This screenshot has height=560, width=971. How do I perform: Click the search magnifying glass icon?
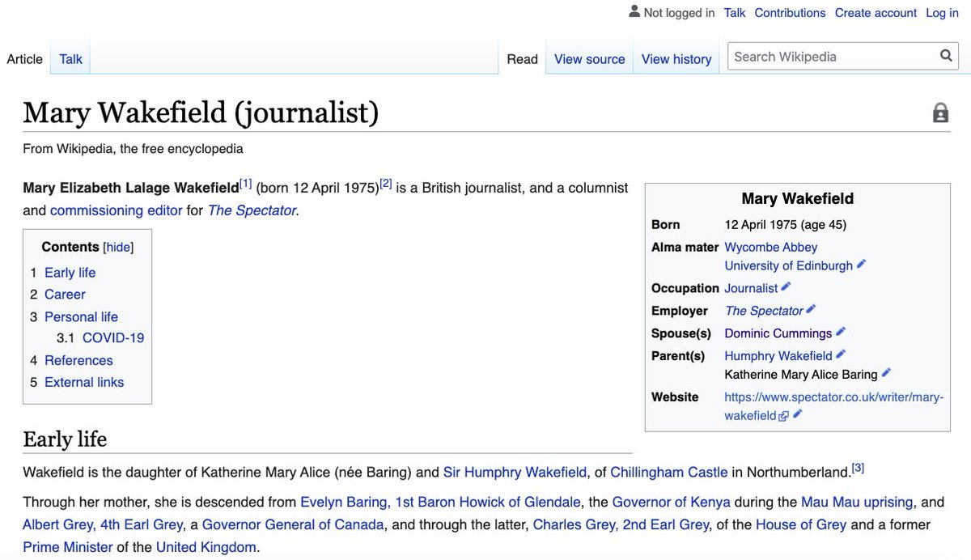(945, 57)
